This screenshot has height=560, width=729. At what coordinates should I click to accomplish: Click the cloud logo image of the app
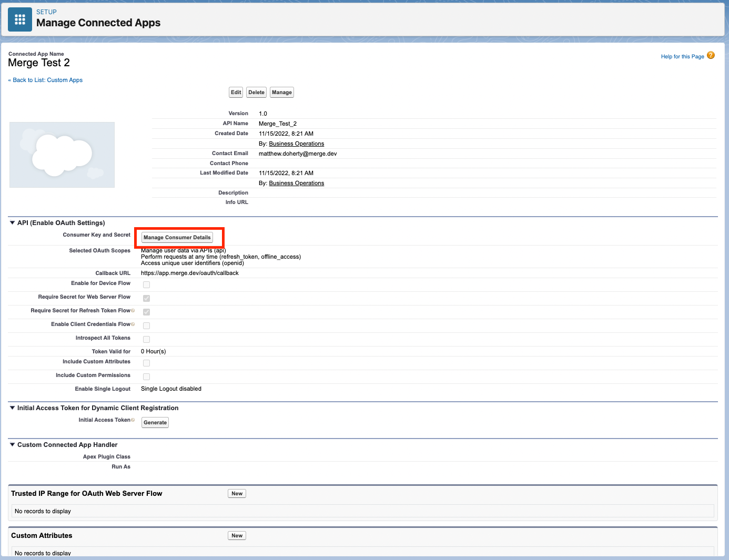(x=62, y=155)
